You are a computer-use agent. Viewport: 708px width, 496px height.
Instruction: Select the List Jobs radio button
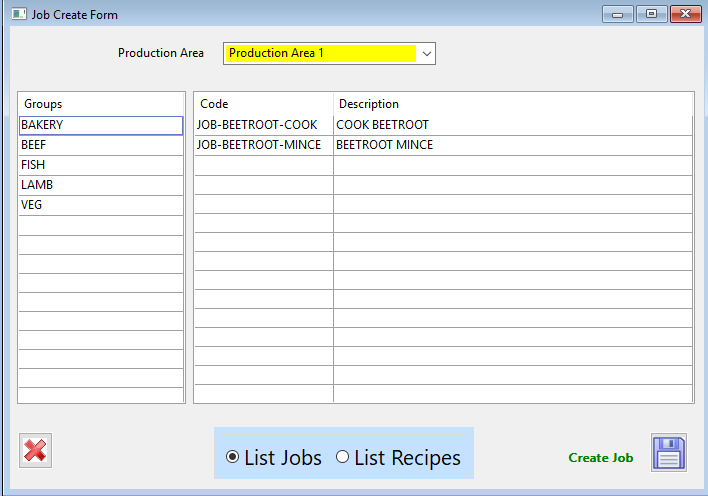point(232,457)
